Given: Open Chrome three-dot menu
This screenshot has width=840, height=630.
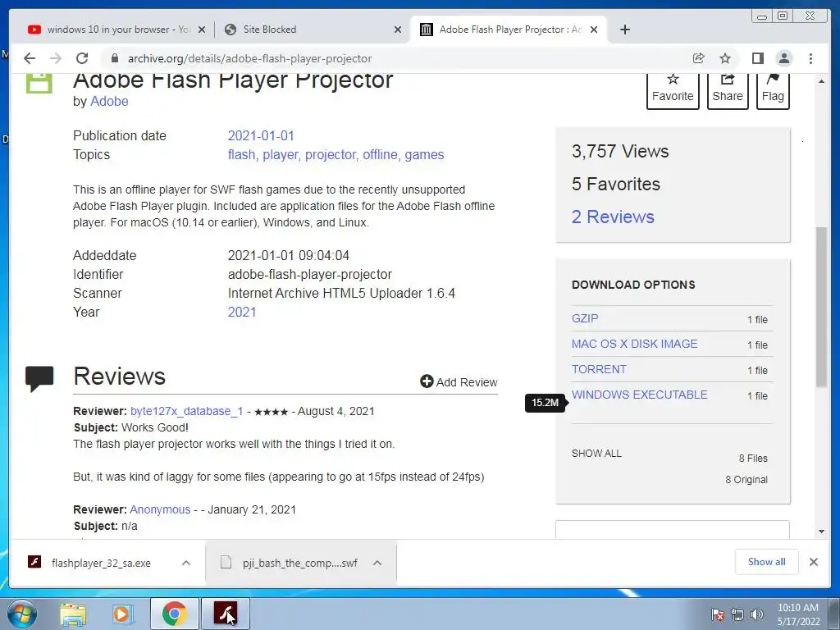Looking at the screenshot, I should tap(811, 58).
